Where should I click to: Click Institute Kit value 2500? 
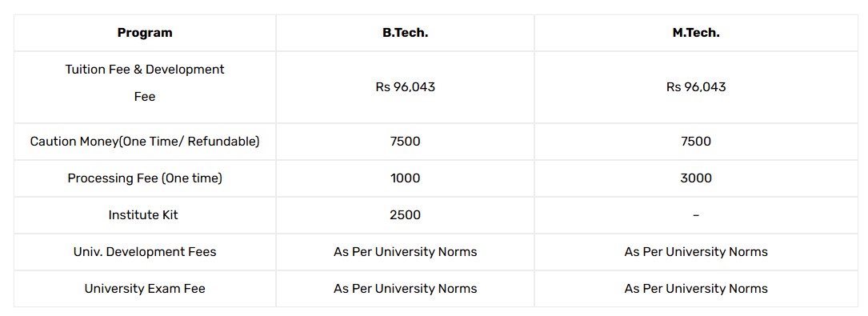406,215
